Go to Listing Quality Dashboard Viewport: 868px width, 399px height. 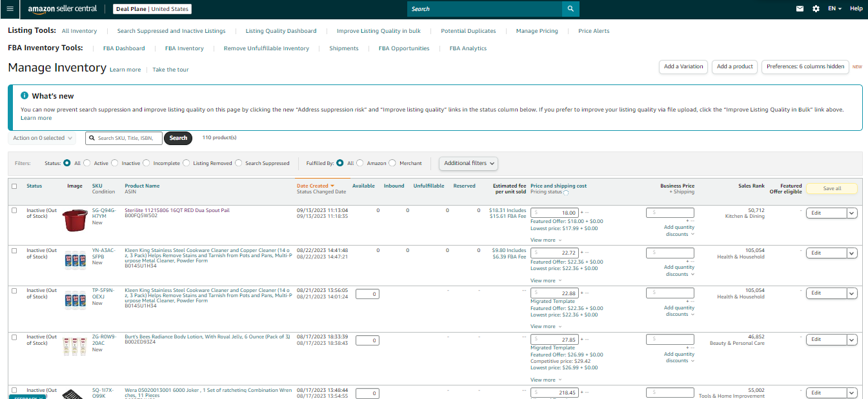(281, 31)
